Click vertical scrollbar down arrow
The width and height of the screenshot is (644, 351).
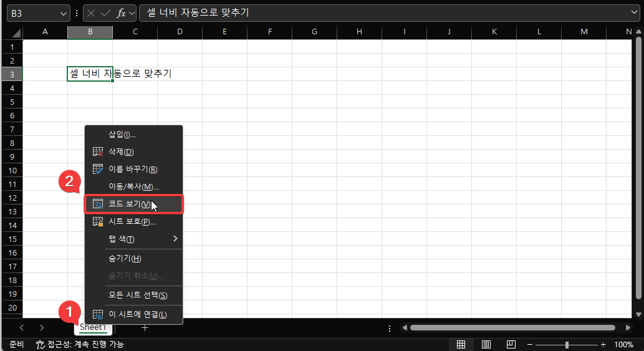click(x=638, y=314)
